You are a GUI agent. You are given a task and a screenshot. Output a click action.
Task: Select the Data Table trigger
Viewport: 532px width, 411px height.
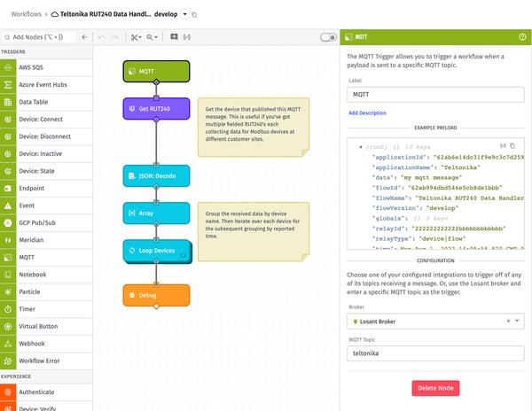click(x=46, y=102)
